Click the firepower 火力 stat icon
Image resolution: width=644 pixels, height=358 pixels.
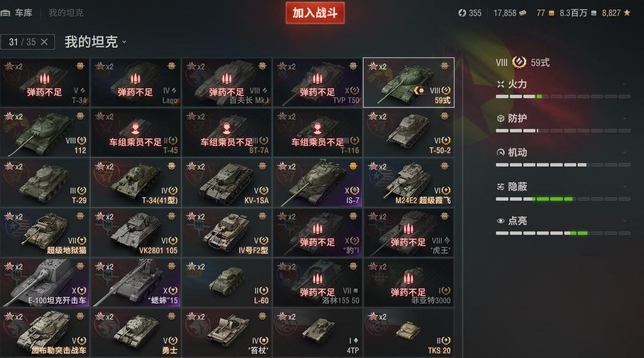[500, 84]
